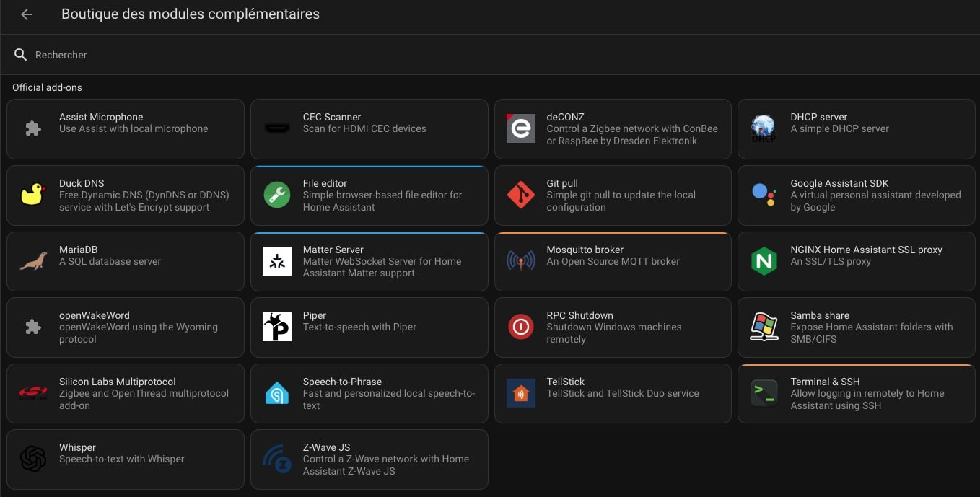The image size is (980, 497).
Task: Select the Speech-to-Phrase title text
Action: point(343,382)
